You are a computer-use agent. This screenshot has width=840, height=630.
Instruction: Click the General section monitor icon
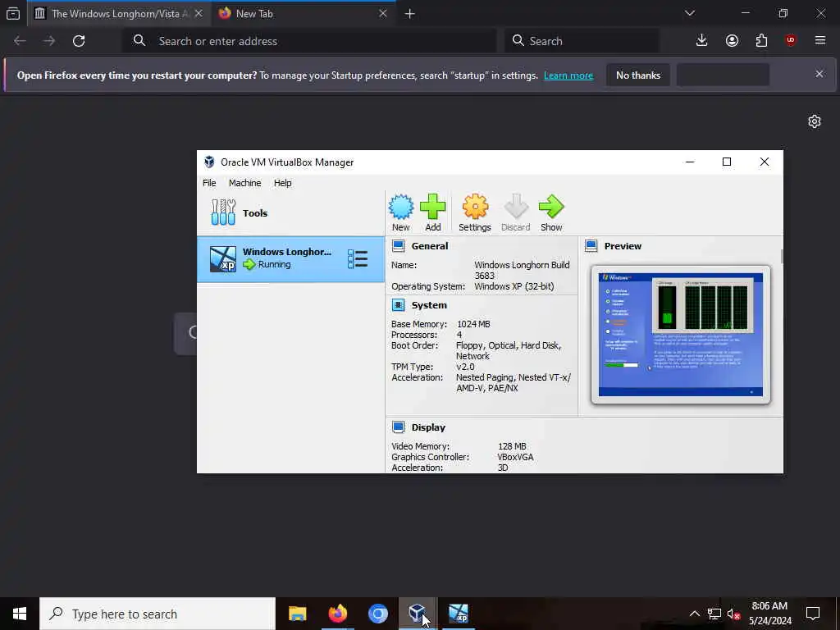[398, 246]
